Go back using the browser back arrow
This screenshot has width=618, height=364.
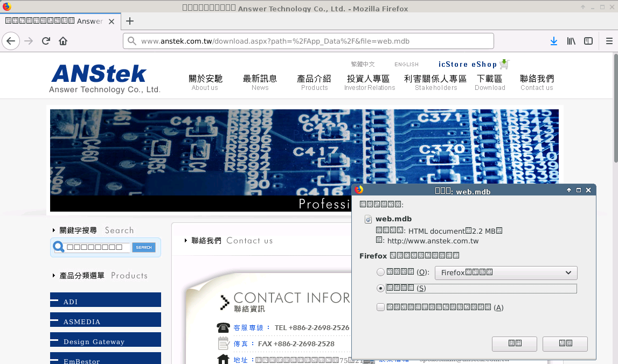click(11, 41)
